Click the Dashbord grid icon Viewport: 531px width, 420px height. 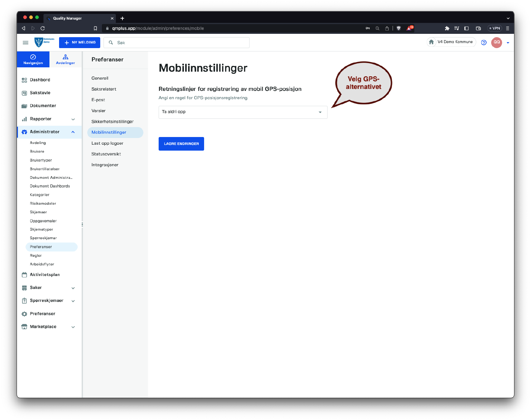(24, 80)
